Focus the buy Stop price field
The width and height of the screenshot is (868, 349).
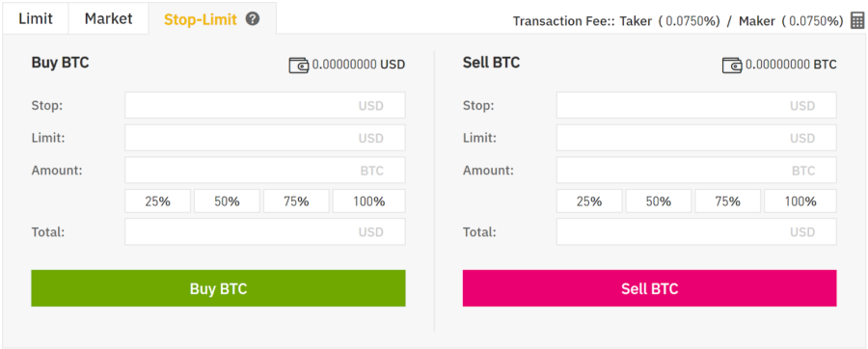[x=265, y=105]
